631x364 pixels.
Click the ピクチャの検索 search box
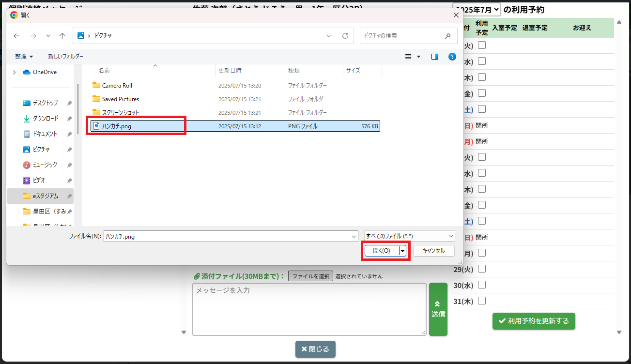[x=403, y=36]
